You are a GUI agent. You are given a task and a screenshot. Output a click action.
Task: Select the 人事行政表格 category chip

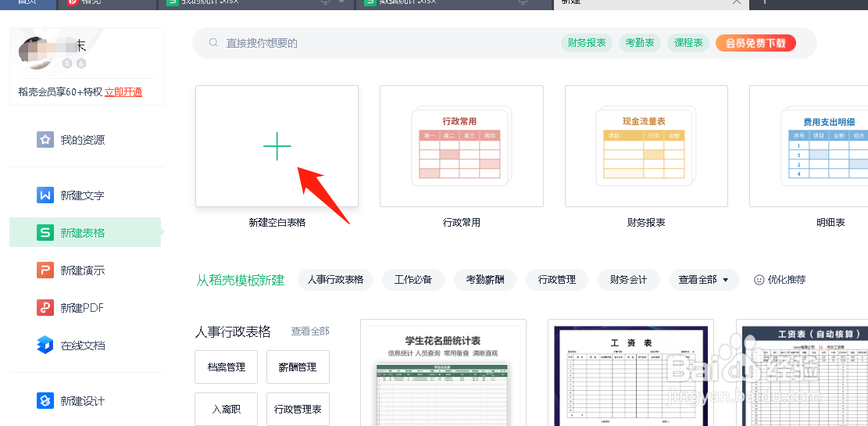[x=335, y=280]
